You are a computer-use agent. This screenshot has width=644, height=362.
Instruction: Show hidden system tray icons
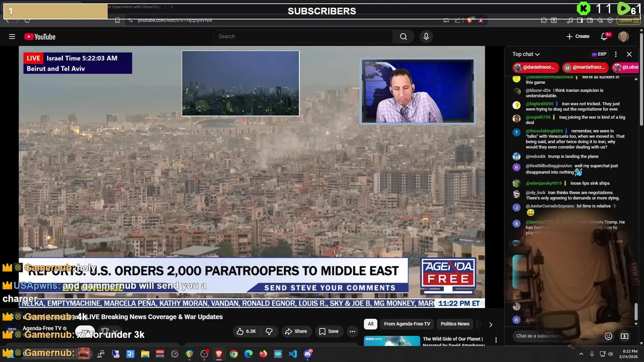pyautogui.click(x=581, y=354)
